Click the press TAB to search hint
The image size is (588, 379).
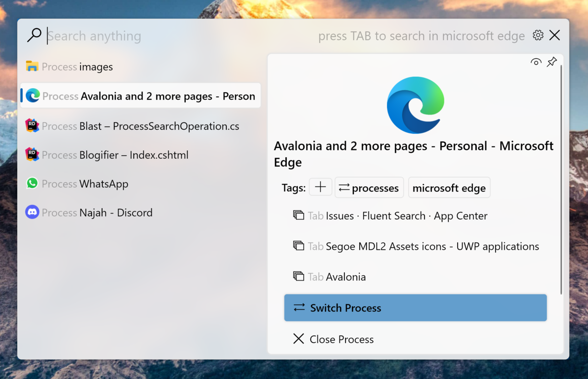click(421, 36)
